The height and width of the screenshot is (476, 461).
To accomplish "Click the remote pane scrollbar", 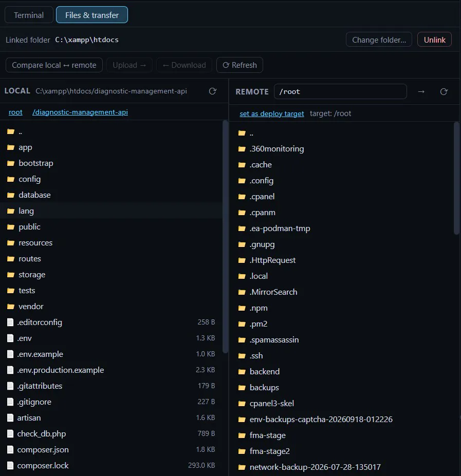I will pos(456,178).
